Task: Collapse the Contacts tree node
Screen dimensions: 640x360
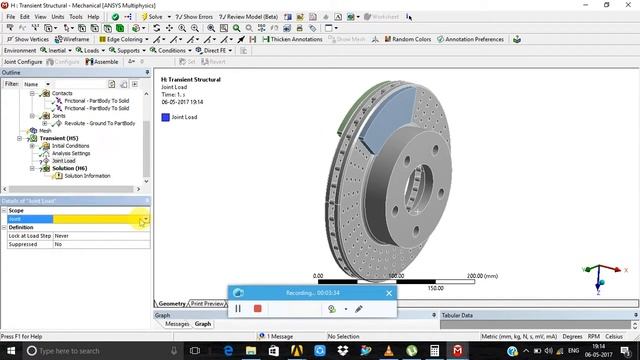Action: (x=32, y=93)
